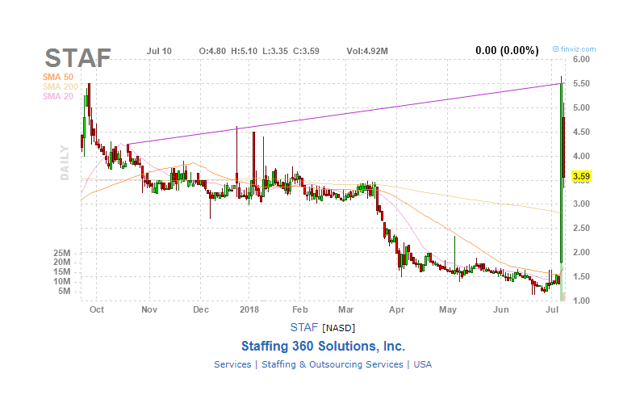Click the O:4.80 open price value

click(x=212, y=51)
